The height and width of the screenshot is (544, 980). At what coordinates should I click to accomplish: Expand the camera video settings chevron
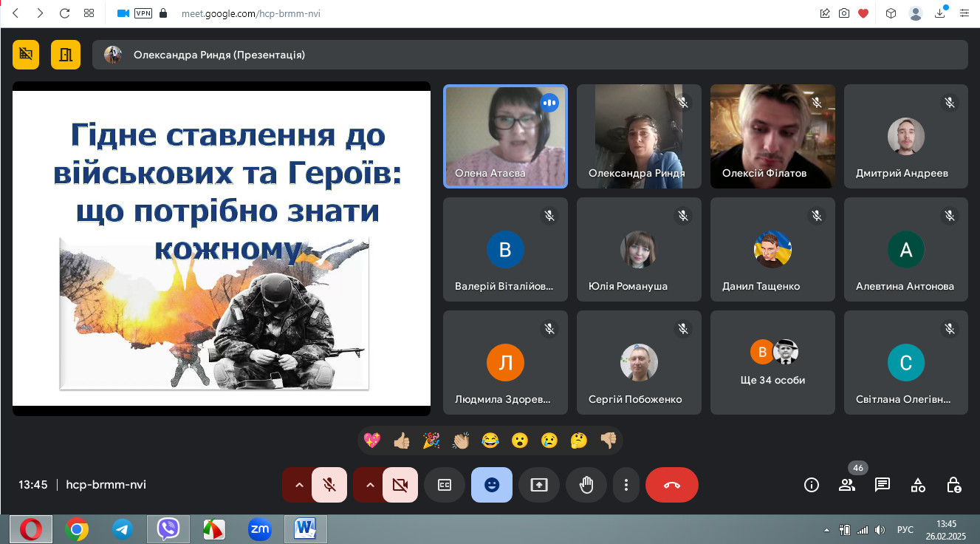click(x=370, y=485)
